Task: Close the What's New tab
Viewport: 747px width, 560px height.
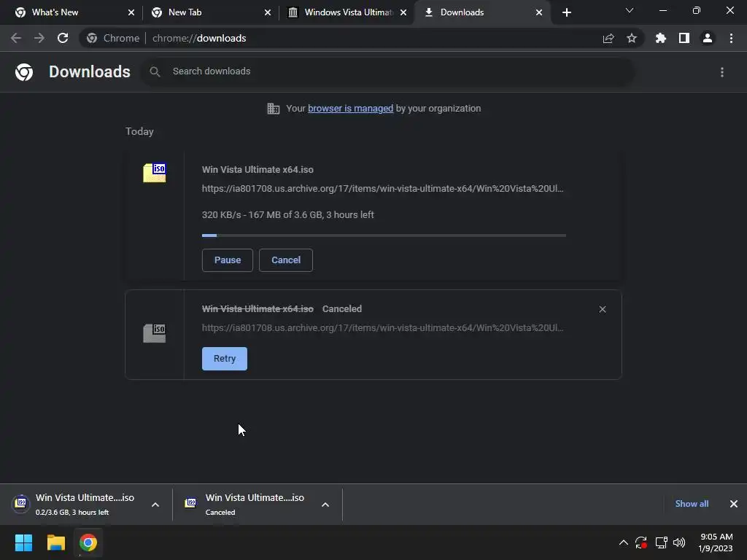Action: pos(131,12)
